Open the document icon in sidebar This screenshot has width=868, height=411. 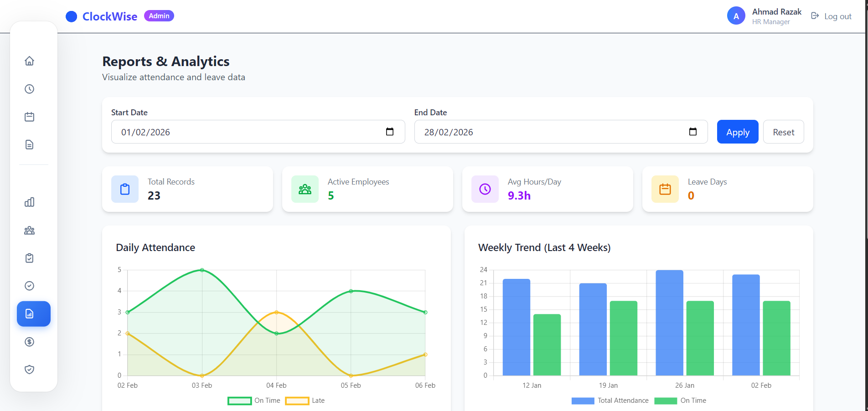29,145
